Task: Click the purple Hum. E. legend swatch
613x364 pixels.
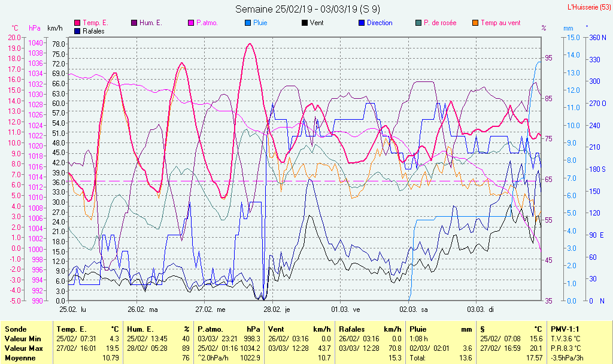Action: (x=134, y=23)
